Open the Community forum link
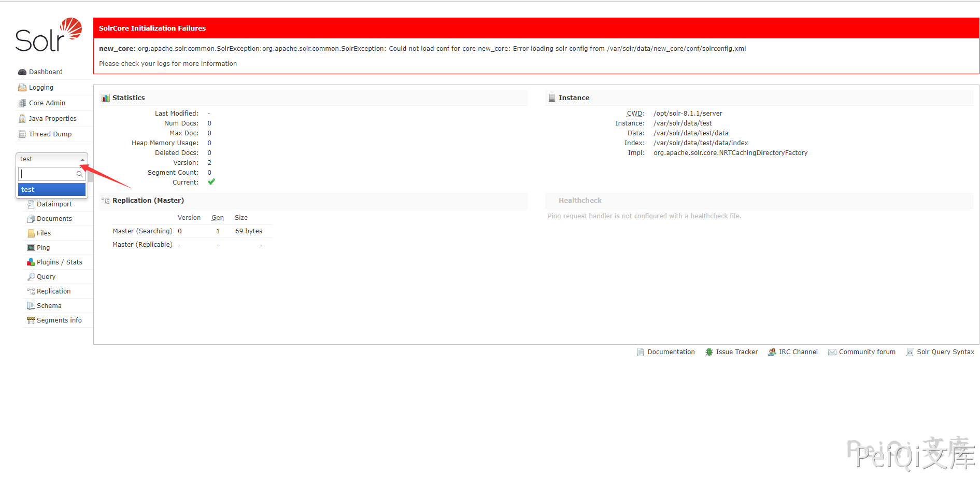980x477 pixels. tap(867, 352)
